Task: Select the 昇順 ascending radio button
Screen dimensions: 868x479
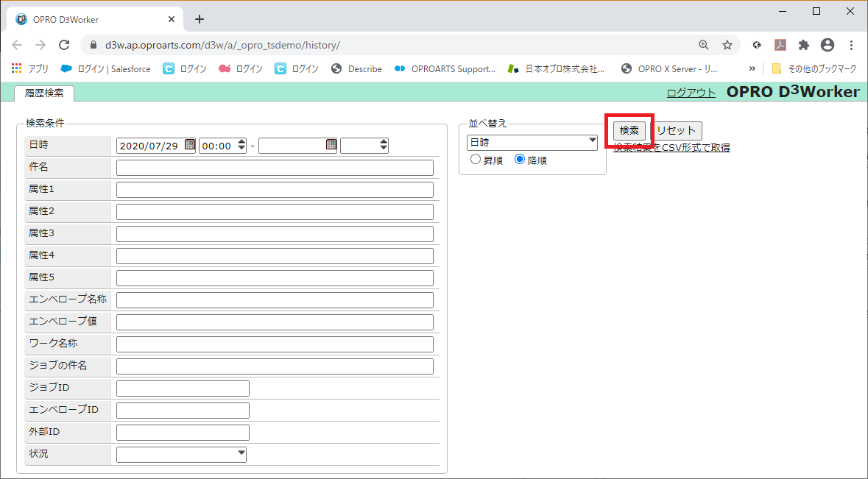Action: tap(476, 160)
